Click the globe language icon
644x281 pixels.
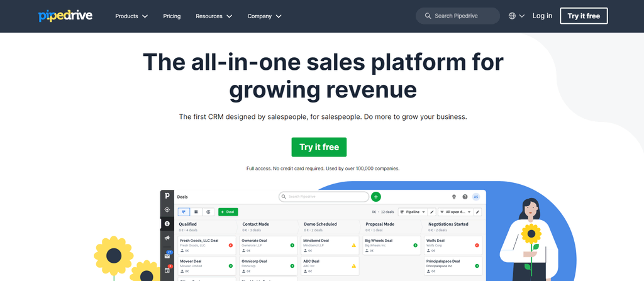click(x=512, y=16)
